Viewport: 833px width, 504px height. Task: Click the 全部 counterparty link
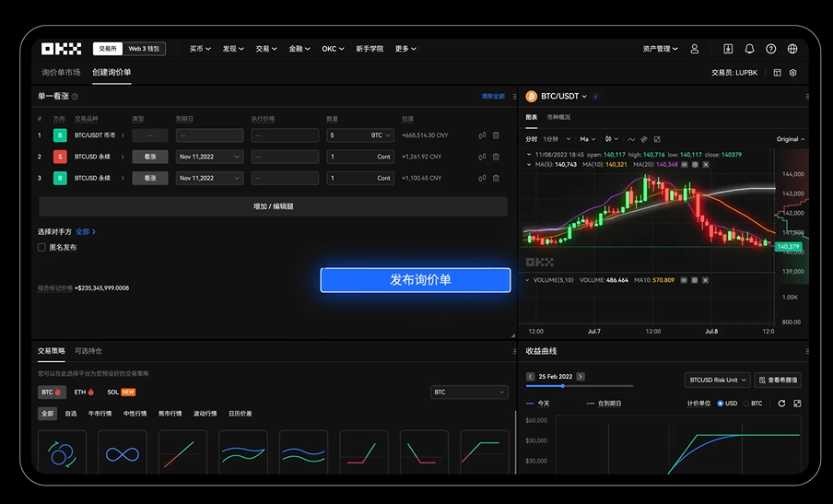[86, 232]
